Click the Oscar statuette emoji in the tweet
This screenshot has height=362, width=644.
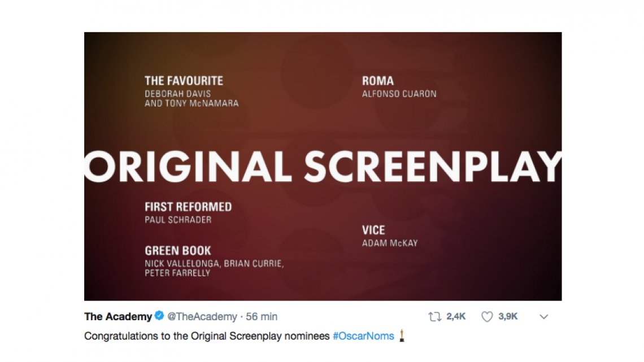(x=402, y=336)
